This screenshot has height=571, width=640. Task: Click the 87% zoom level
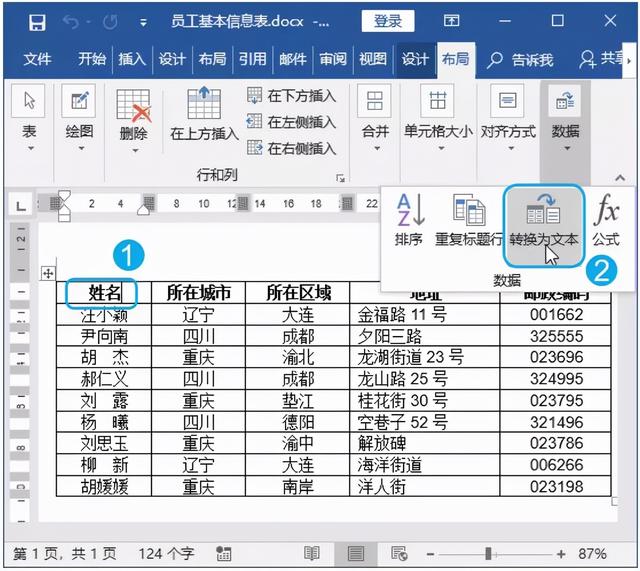point(592,554)
